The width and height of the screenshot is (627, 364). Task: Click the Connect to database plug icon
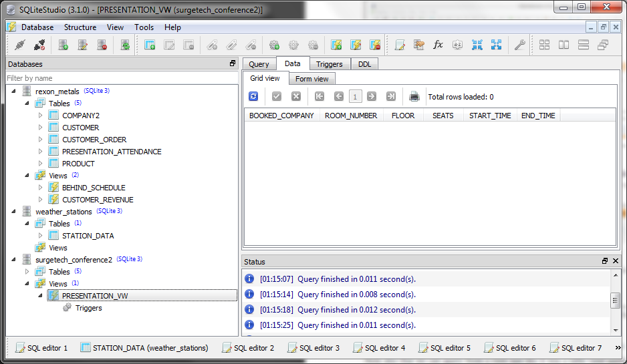click(19, 45)
